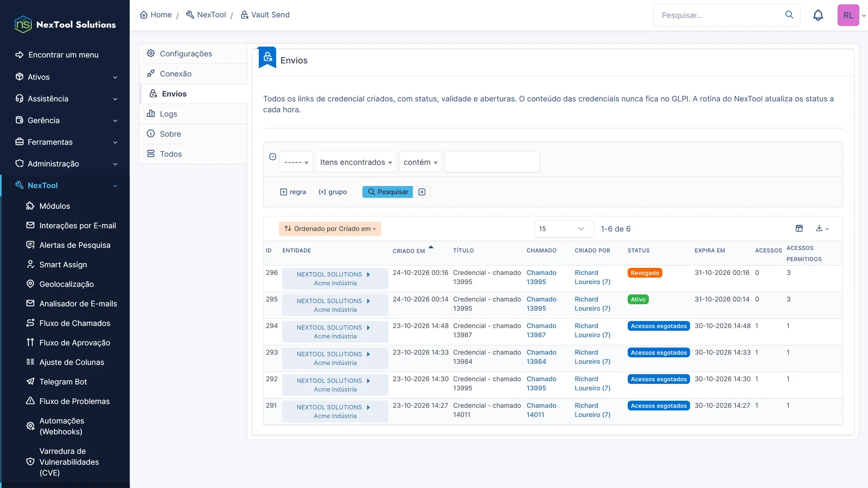Collapse the NexTool sidebar menu

coord(66,185)
